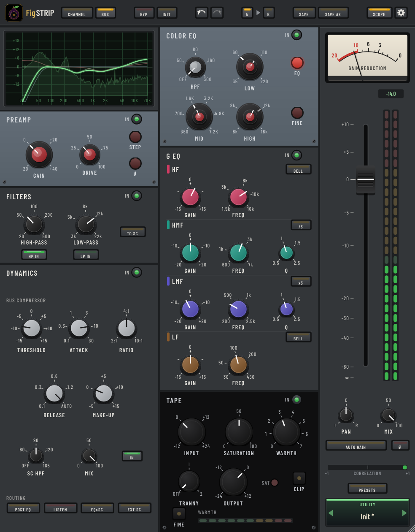Select the B state
This screenshot has height=532, width=415.
click(x=268, y=13)
